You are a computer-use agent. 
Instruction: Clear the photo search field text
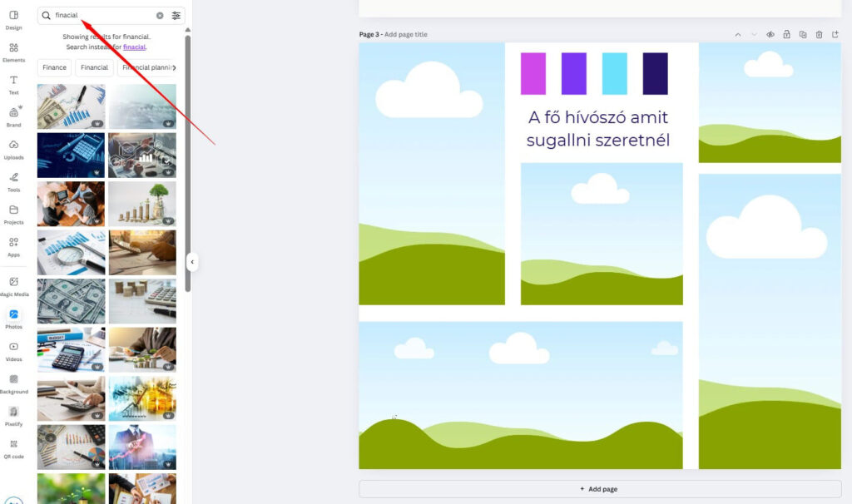coord(160,16)
